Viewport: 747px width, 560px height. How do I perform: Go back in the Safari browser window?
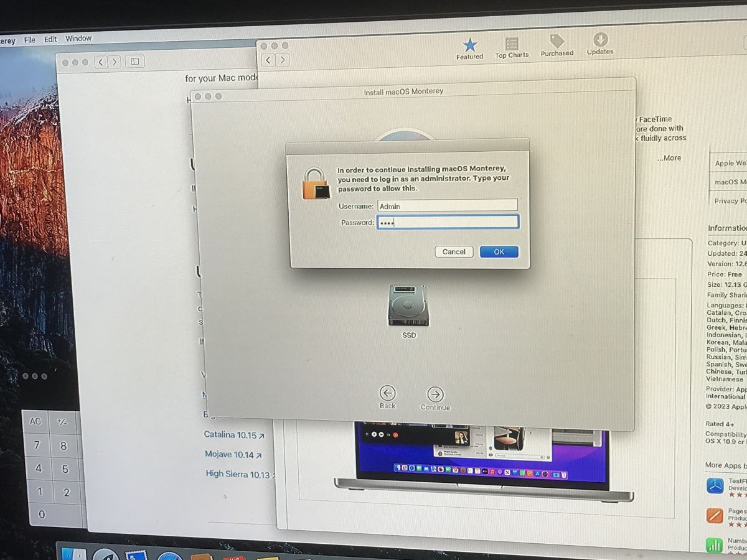coord(101,62)
